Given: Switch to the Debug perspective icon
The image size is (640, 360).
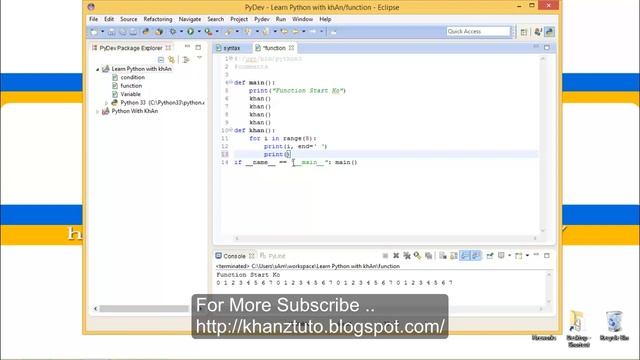Looking at the screenshot, I should (x=538, y=32).
